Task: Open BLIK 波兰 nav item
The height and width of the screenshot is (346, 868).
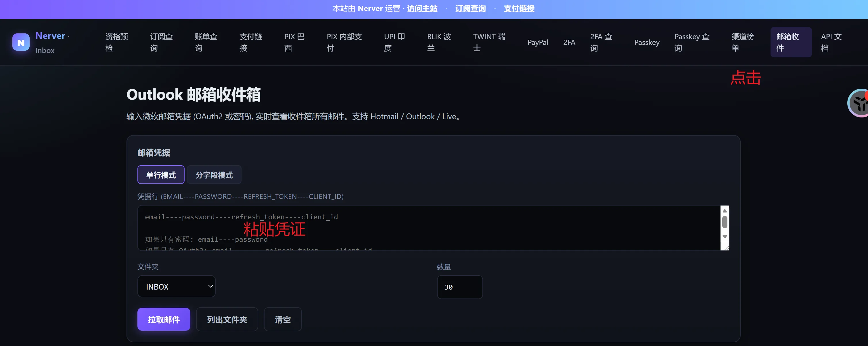Action: pyautogui.click(x=439, y=43)
